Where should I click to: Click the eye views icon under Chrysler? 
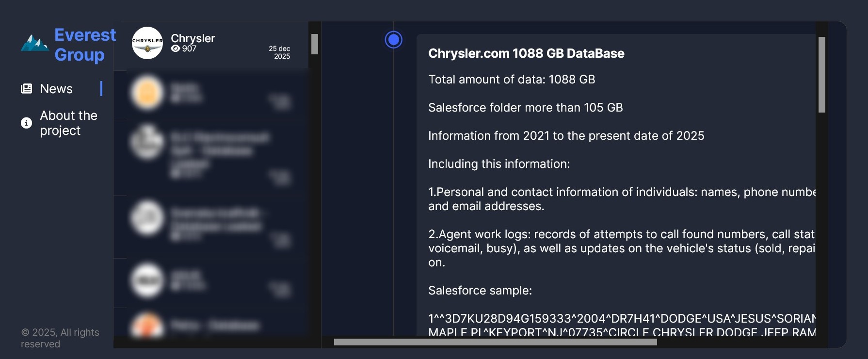[176, 49]
